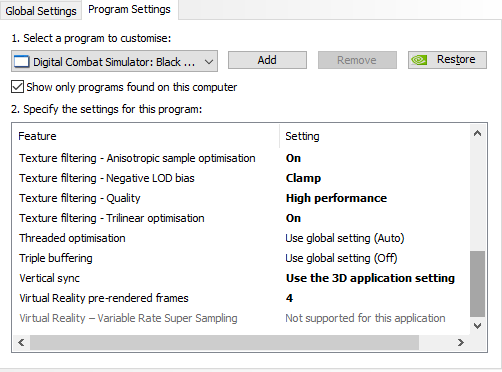
Task: Click the horizontal scroll left arrow
Action: click(21, 342)
